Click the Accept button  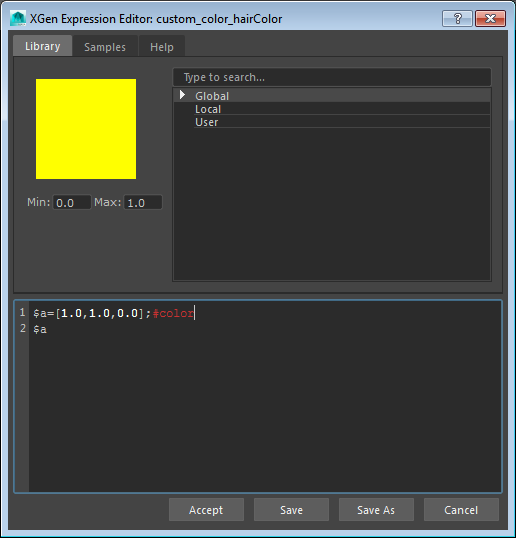click(x=206, y=510)
